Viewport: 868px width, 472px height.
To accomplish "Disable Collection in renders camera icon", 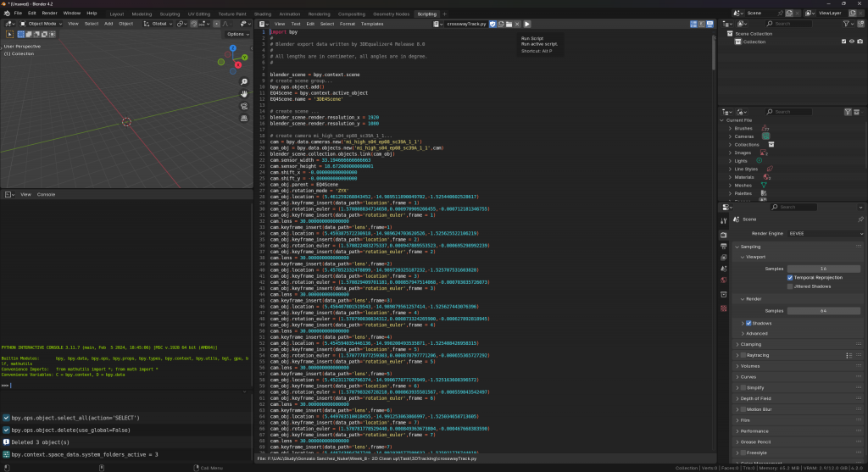I will (860, 42).
